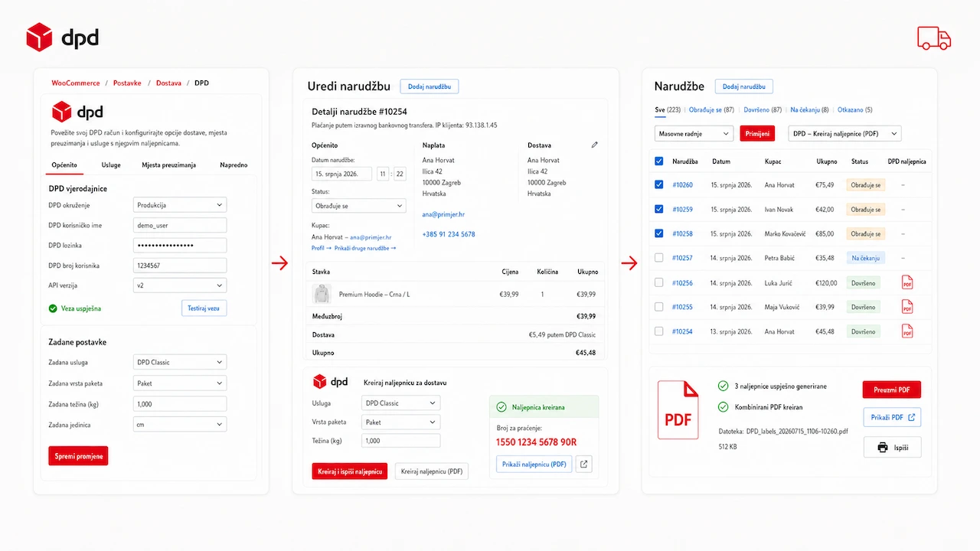Open Usluga dropdown in label creation
The height and width of the screenshot is (551, 980).
(x=400, y=403)
